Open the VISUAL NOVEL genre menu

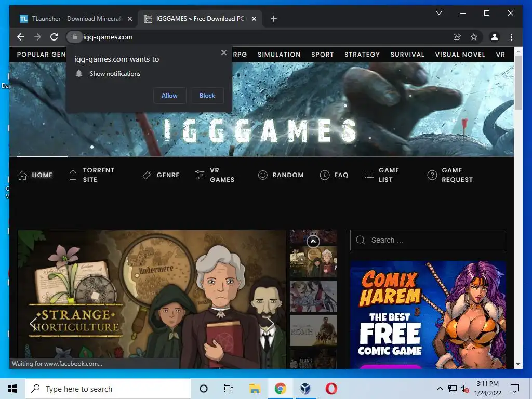pyautogui.click(x=460, y=54)
